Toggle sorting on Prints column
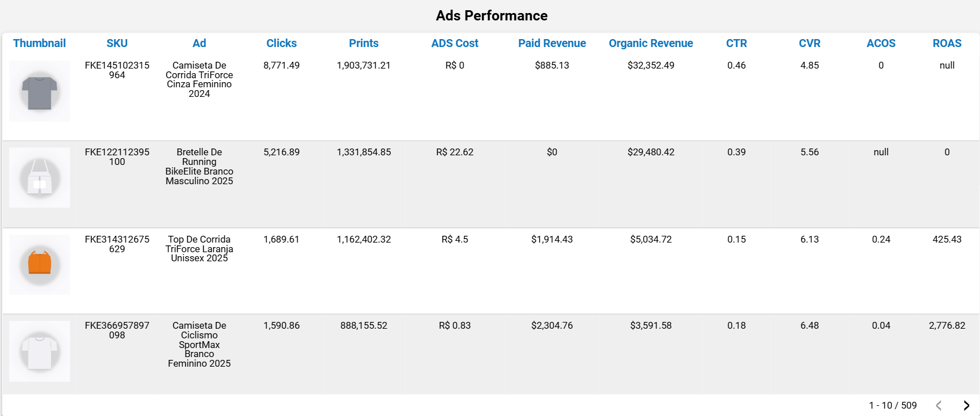The height and width of the screenshot is (416, 980). click(364, 43)
